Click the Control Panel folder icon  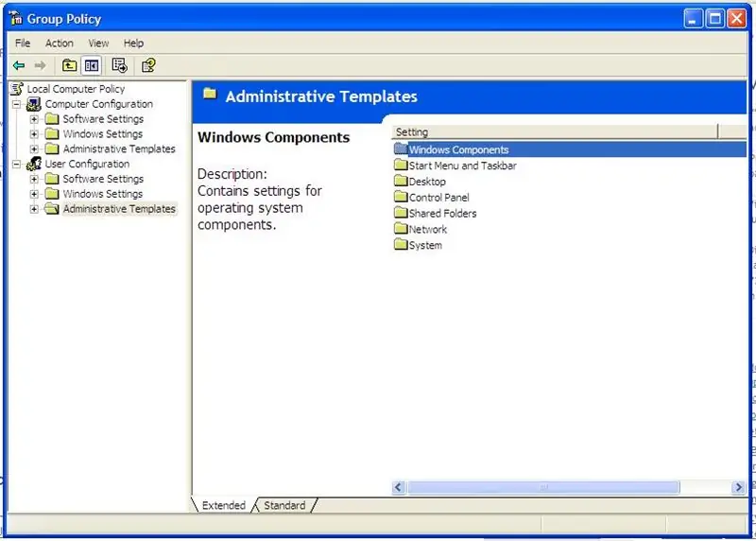pyautogui.click(x=401, y=197)
